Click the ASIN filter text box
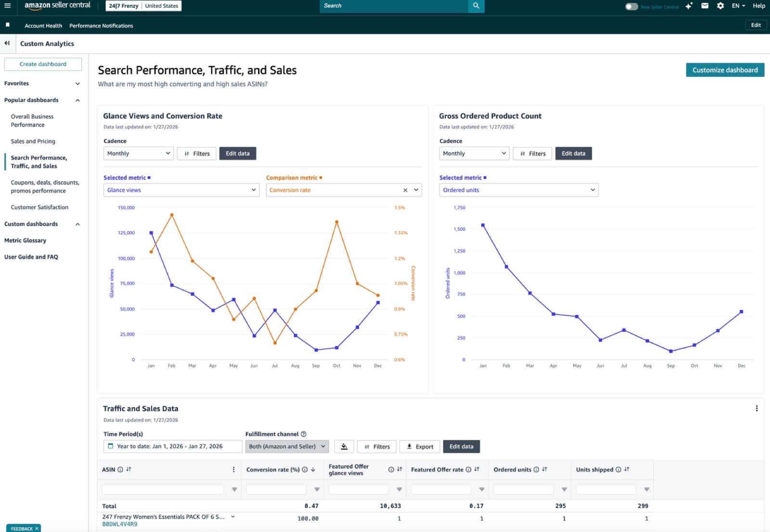Image resolution: width=770 pixels, height=532 pixels. click(163, 490)
